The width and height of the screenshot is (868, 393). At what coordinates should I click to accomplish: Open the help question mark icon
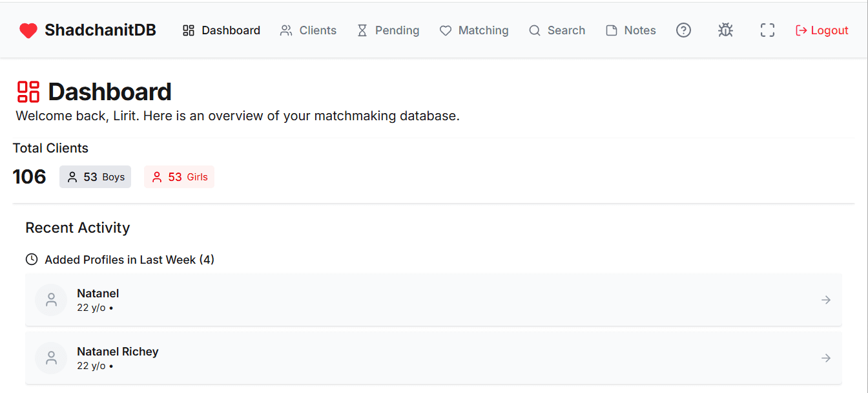pyautogui.click(x=683, y=30)
